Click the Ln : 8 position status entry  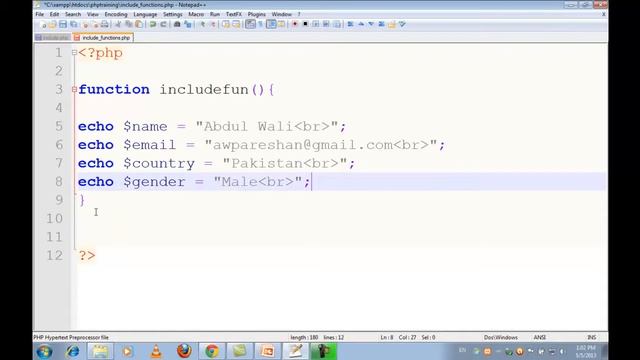(x=387, y=338)
